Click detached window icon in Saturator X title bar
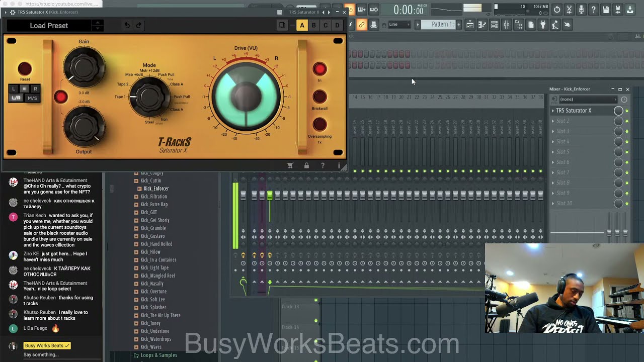The height and width of the screenshot is (362, 644). (x=279, y=12)
